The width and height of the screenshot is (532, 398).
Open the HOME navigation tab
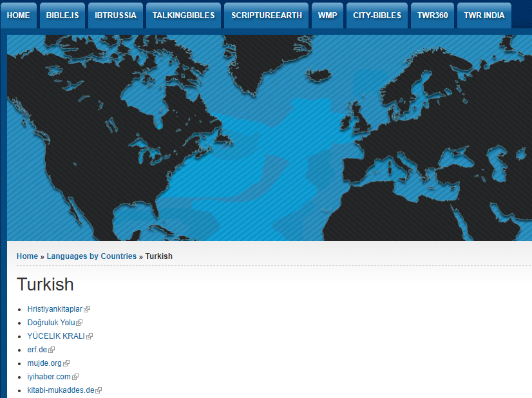(x=18, y=15)
